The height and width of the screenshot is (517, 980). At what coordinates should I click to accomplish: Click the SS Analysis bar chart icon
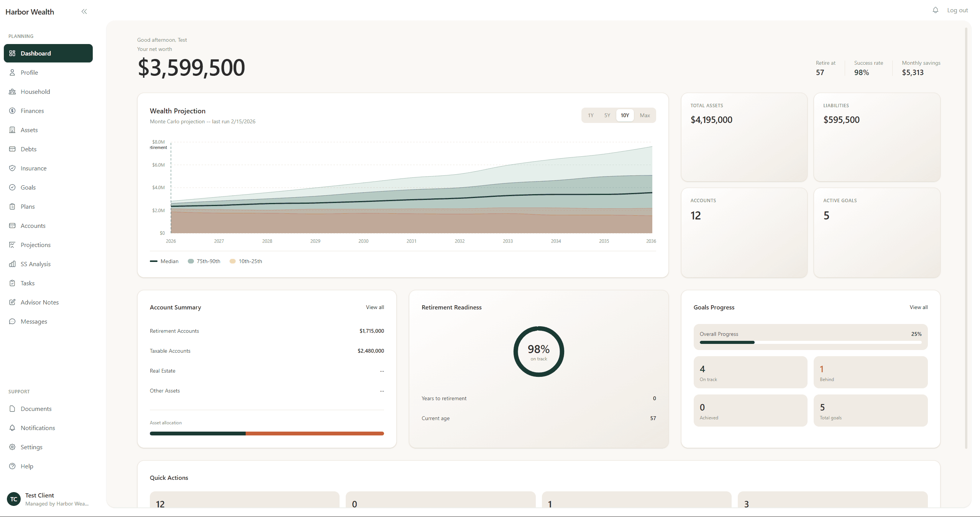click(x=12, y=264)
